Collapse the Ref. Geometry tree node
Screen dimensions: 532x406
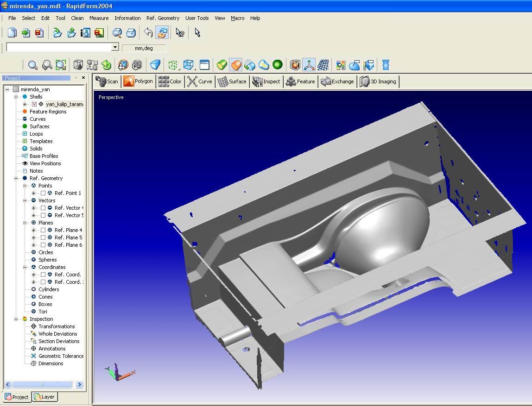16,178
